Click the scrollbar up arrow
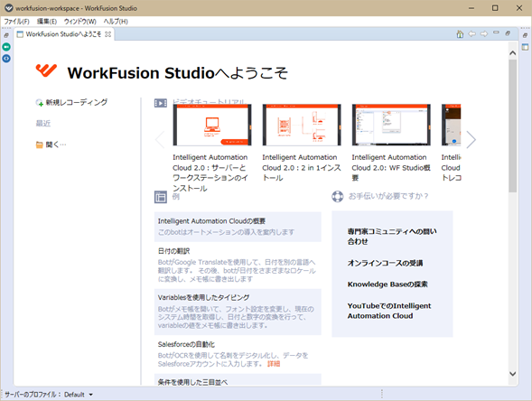 click(513, 53)
